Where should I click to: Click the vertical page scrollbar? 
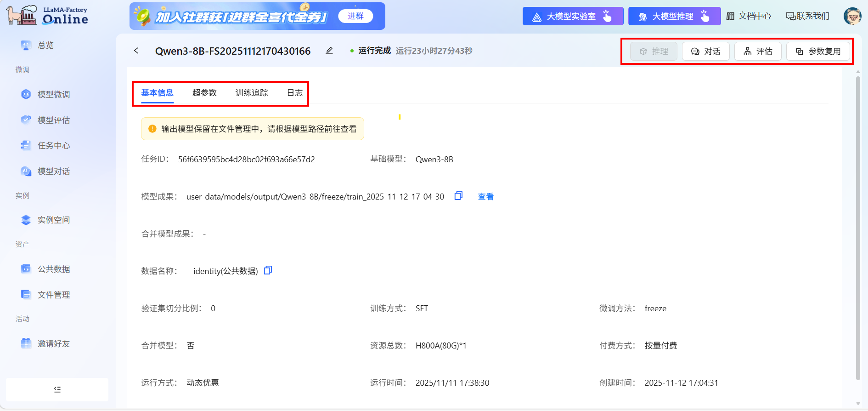coord(858,228)
